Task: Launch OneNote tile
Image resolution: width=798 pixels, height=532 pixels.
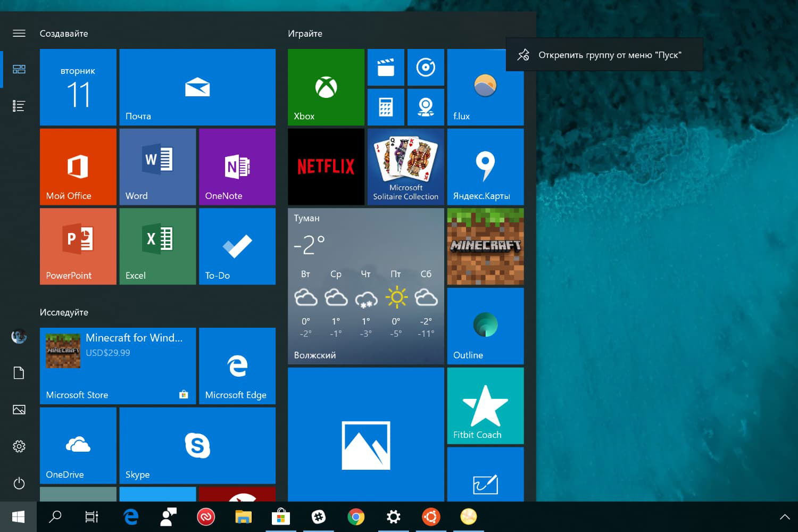Action: [237, 167]
